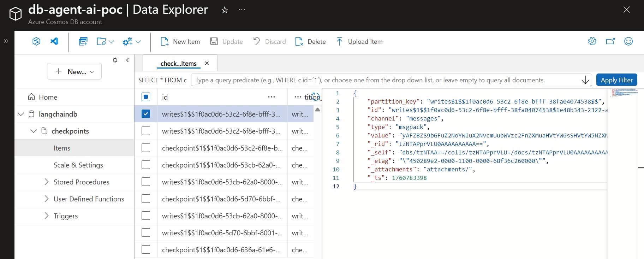
Task: Select the check...Items tab
Action: point(179,64)
